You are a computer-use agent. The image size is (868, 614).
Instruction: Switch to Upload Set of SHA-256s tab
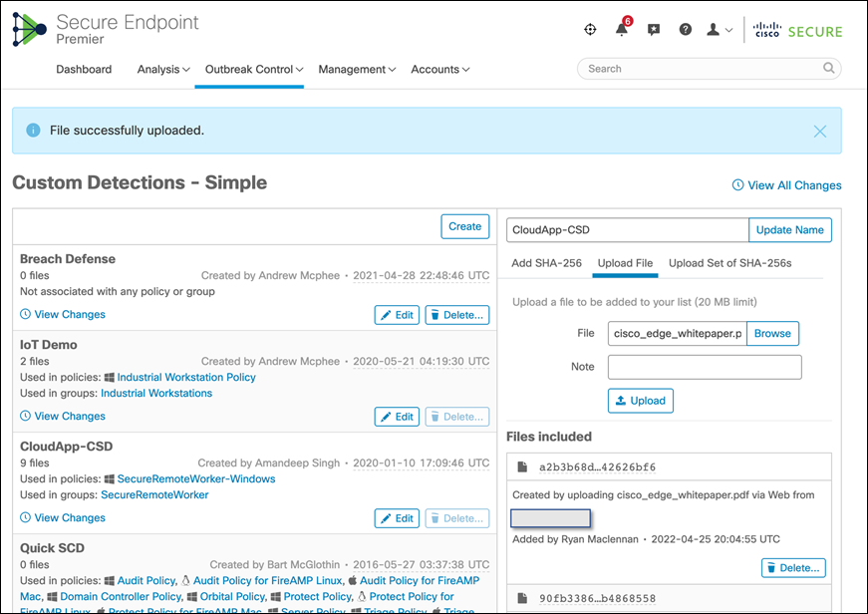click(x=730, y=263)
